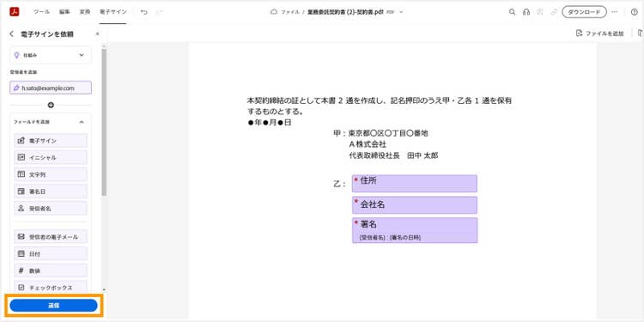Click the ダウンロード button
This screenshot has height=322, width=644.
[584, 12]
